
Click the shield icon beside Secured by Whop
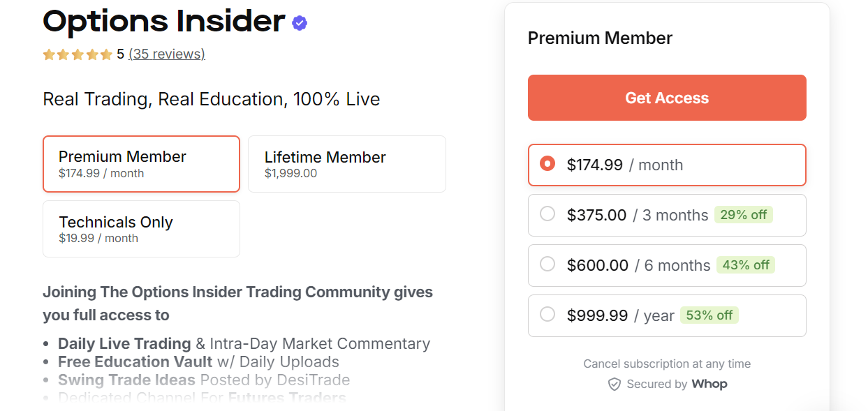pyautogui.click(x=615, y=384)
